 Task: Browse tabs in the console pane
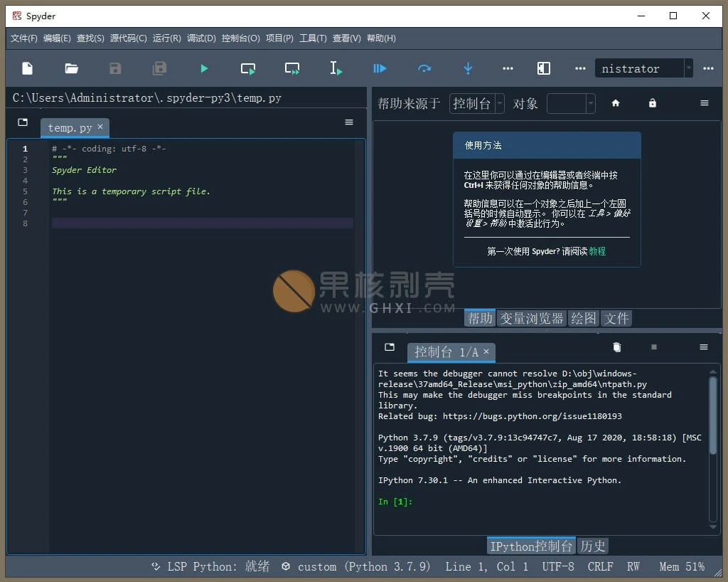[x=390, y=347]
